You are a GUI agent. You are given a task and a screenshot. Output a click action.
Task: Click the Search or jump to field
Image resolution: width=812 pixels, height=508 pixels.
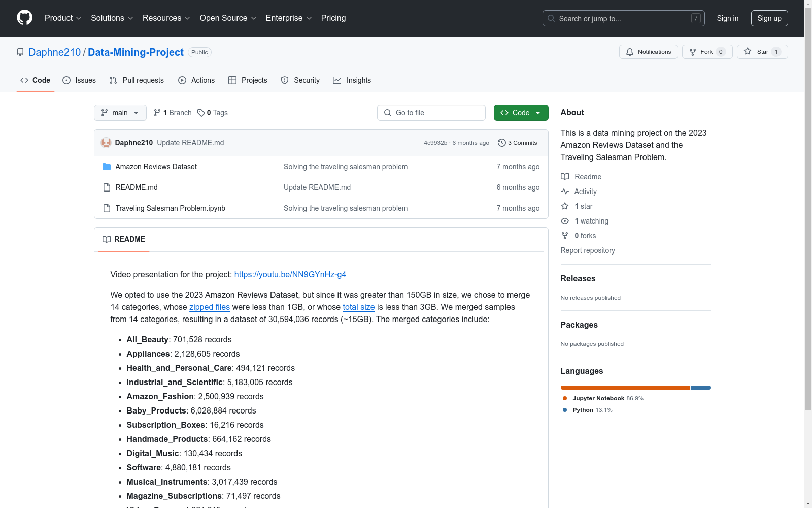624,18
